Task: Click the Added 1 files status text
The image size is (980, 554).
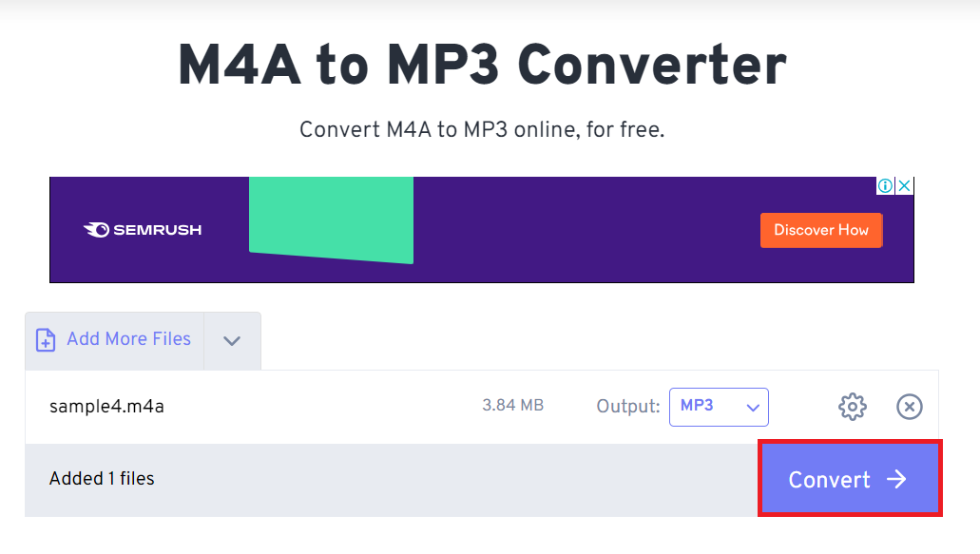Action: coord(102,479)
